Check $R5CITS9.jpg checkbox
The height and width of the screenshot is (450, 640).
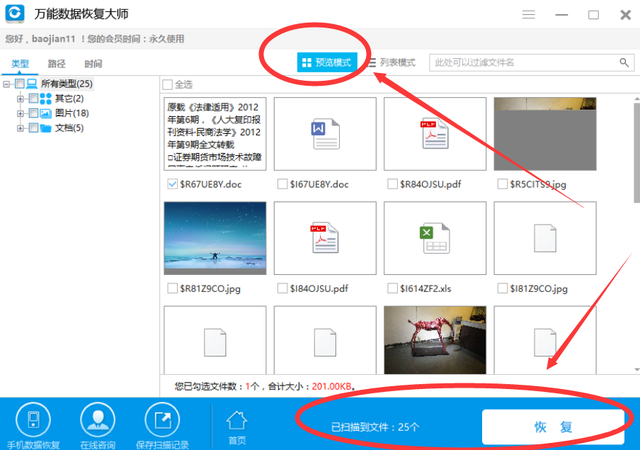pos(502,184)
